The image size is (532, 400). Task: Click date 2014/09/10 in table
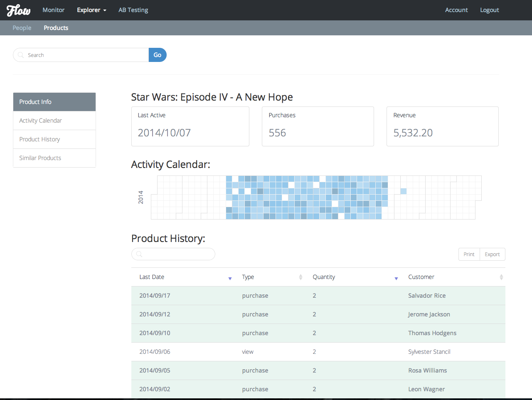point(155,333)
